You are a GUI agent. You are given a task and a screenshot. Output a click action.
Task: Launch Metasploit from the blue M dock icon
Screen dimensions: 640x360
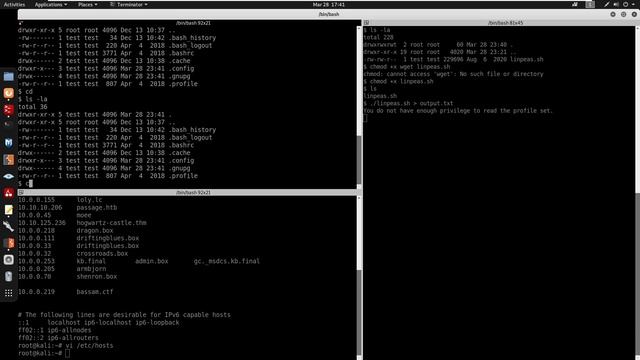(9, 143)
